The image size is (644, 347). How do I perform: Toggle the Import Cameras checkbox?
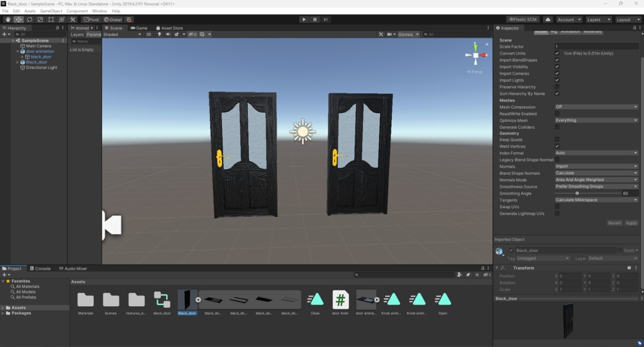557,74
